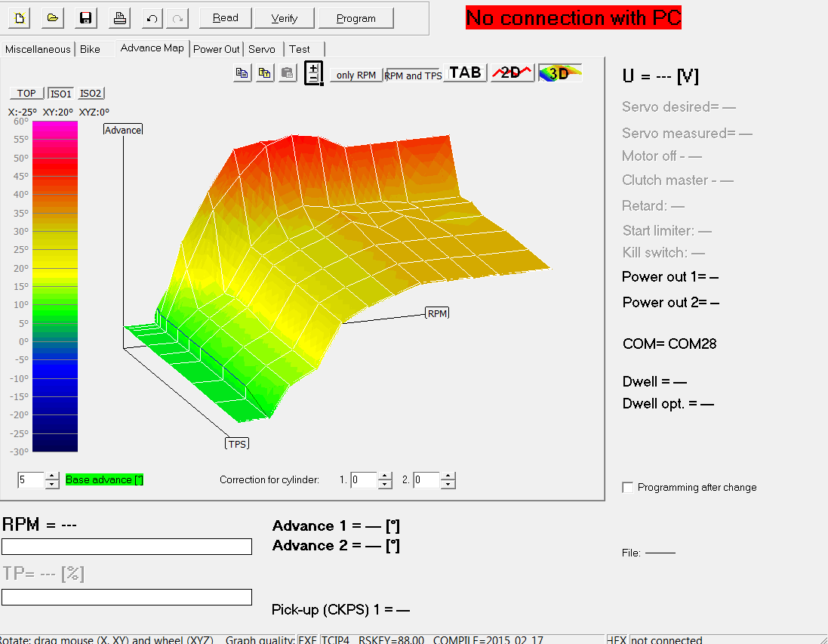Switch to the 2D graph view

[x=512, y=72]
